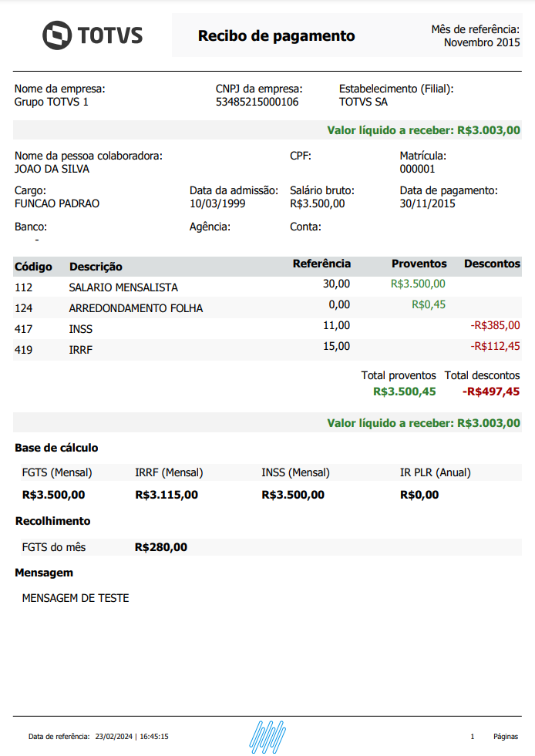Viewport: 535px width, 756px height.
Task: Click the Código column header
Action: pyautogui.click(x=33, y=267)
